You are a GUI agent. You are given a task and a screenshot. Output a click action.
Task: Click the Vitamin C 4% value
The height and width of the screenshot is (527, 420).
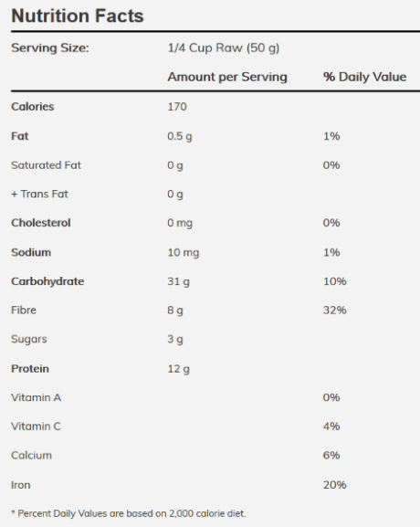pyautogui.click(x=331, y=427)
